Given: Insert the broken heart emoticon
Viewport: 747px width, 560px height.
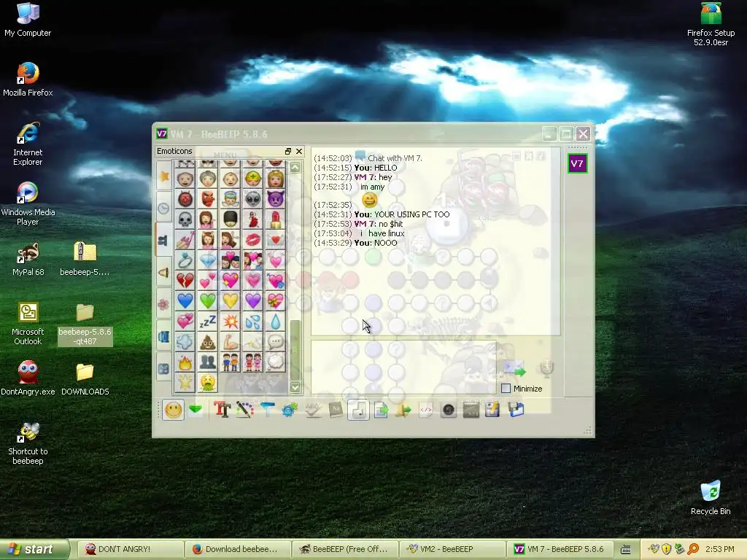Looking at the screenshot, I should point(185,281).
